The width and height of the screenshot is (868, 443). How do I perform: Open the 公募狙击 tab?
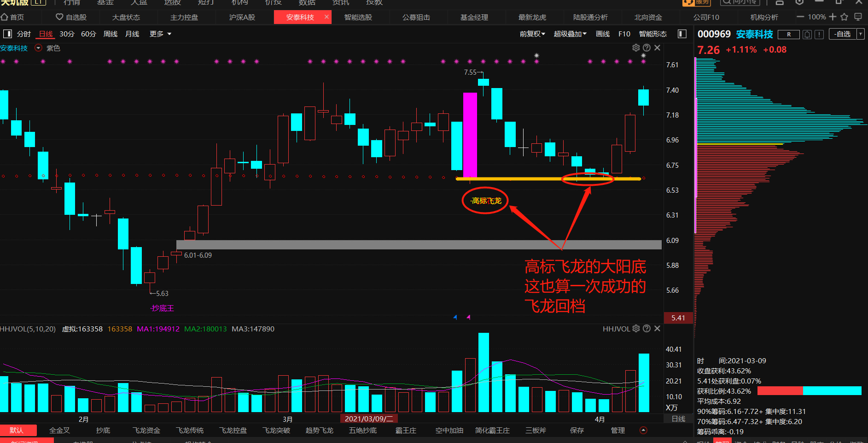coord(416,17)
